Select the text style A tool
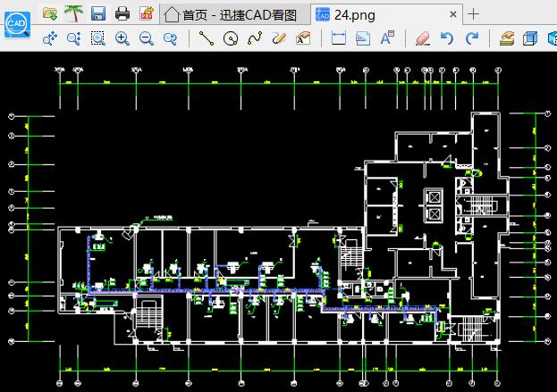 pyautogui.click(x=387, y=38)
